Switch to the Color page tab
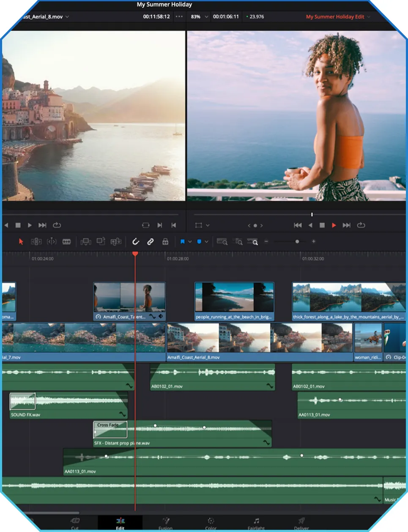Screen dimensions: 408x532 [x=211, y=523]
